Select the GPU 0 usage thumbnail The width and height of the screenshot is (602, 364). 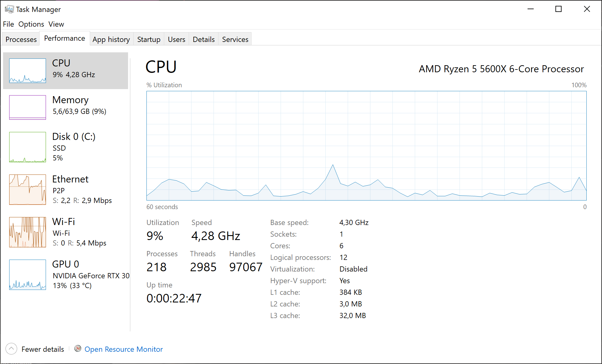tap(28, 275)
